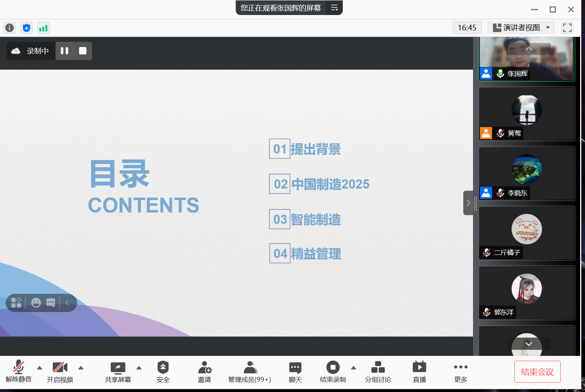
Task: Click the red 结束会议 button
Action: pyautogui.click(x=537, y=372)
